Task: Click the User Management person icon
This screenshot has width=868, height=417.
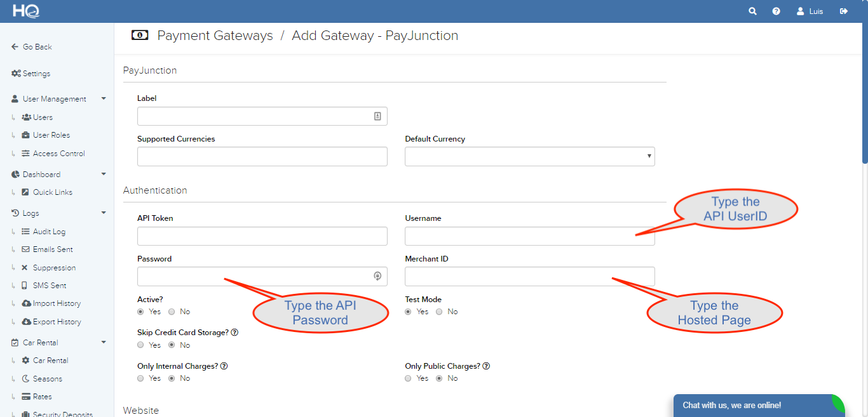Action: [15, 99]
